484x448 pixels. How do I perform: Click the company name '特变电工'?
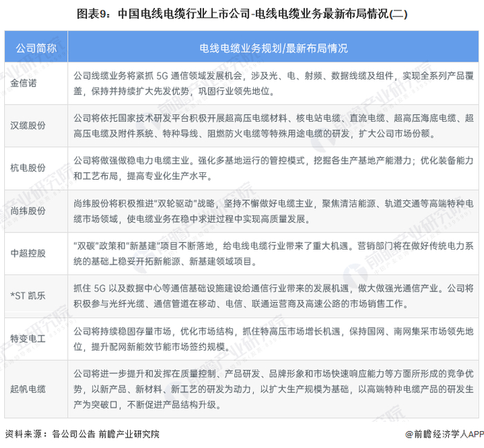[x=28, y=339]
